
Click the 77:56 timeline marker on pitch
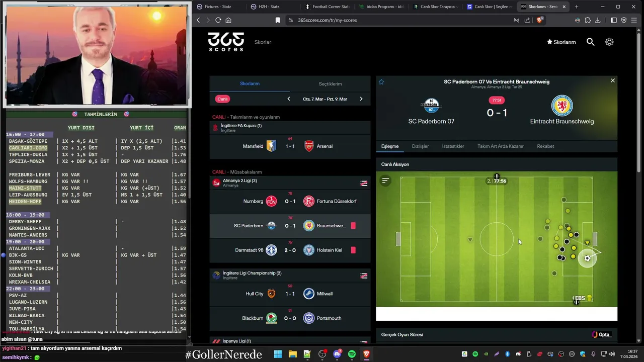pos(497,181)
